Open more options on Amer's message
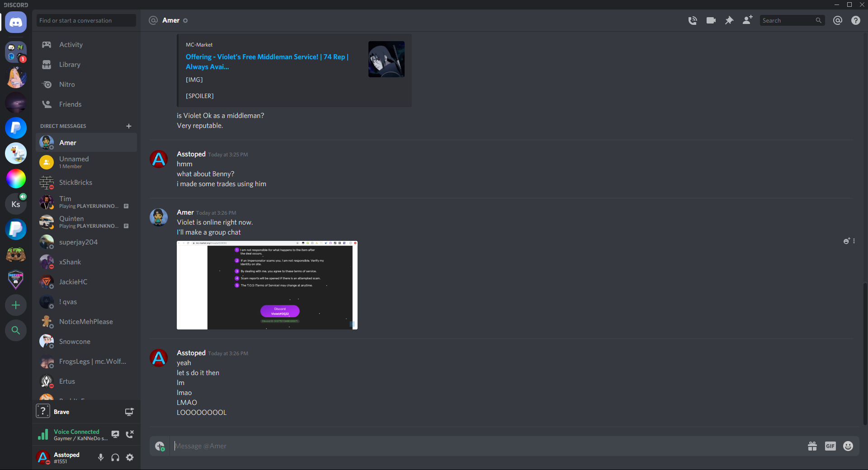The width and height of the screenshot is (868, 470). 854,241
